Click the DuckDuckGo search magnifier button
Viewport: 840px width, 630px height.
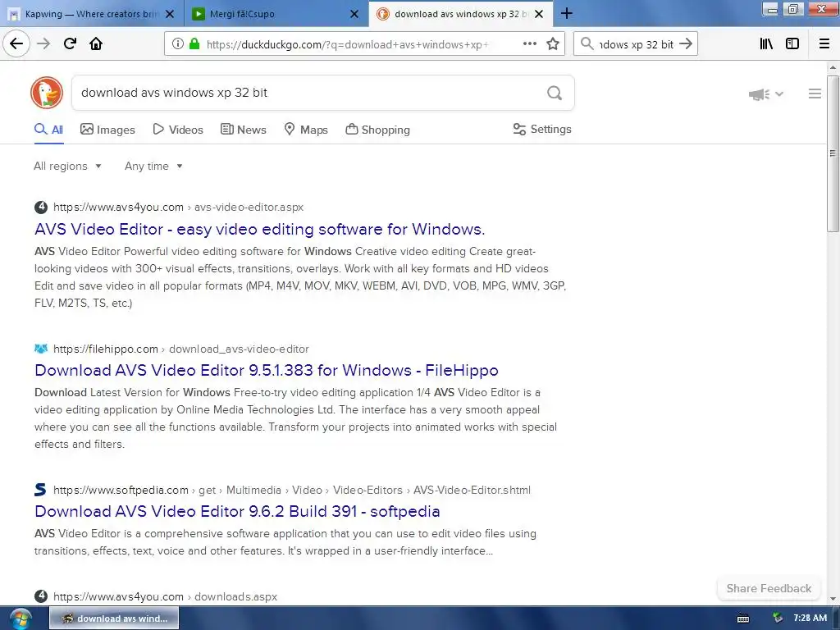pos(555,94)
